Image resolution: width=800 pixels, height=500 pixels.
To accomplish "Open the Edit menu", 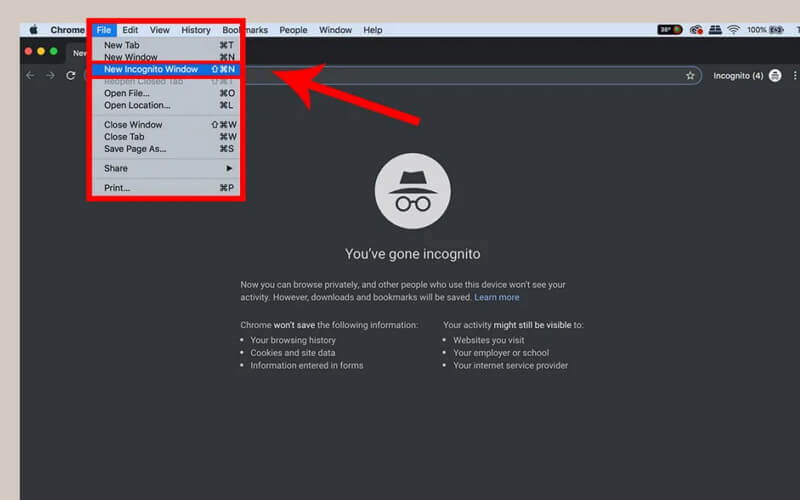I will (x=130, y=30).
